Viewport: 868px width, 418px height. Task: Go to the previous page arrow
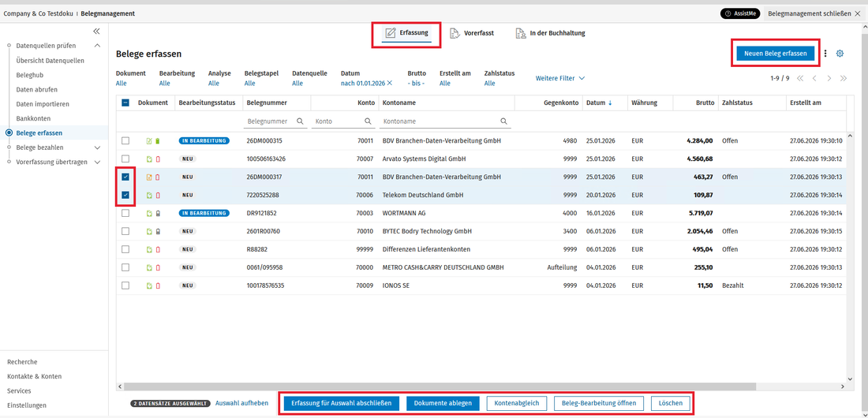814,79
